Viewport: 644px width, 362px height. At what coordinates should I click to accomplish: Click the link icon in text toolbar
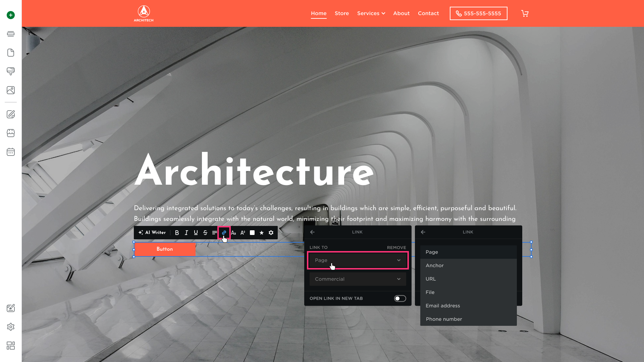[x=224, y=233]
